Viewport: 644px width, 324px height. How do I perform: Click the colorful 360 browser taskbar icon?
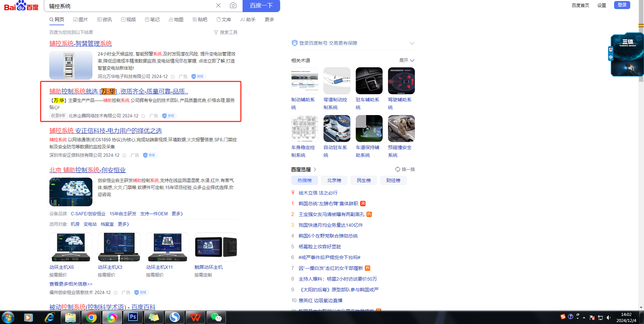click(112, 317)
